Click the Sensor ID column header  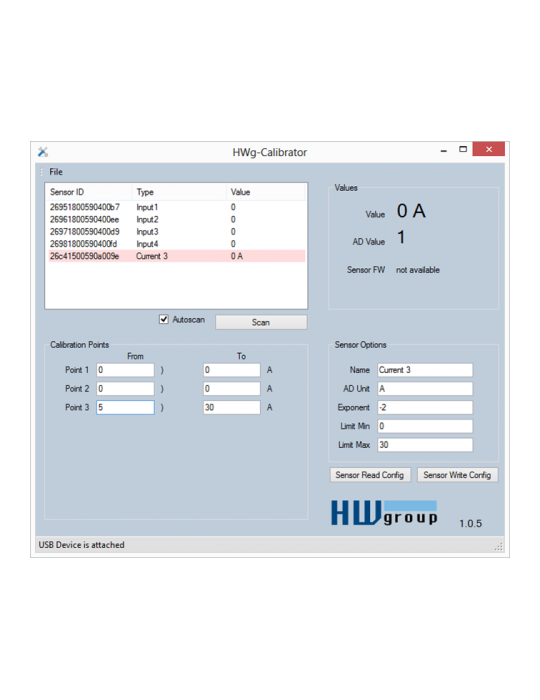coord(89,192)
